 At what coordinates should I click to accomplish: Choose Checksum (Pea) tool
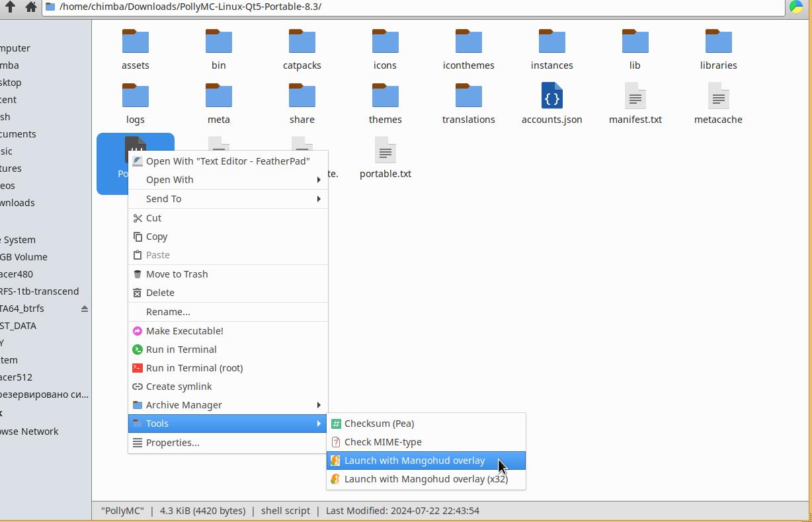[x=426, y=424]
